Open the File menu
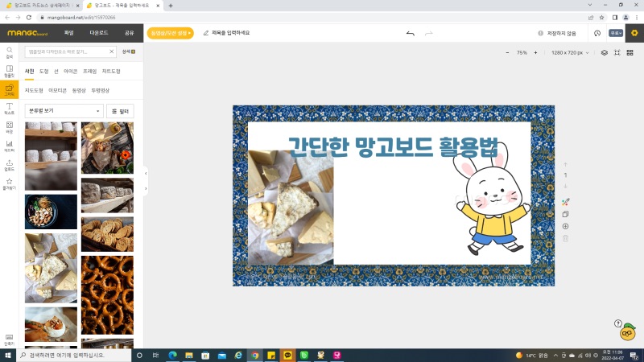The height and width of the screenshot is (362, 644). (68, 33)
